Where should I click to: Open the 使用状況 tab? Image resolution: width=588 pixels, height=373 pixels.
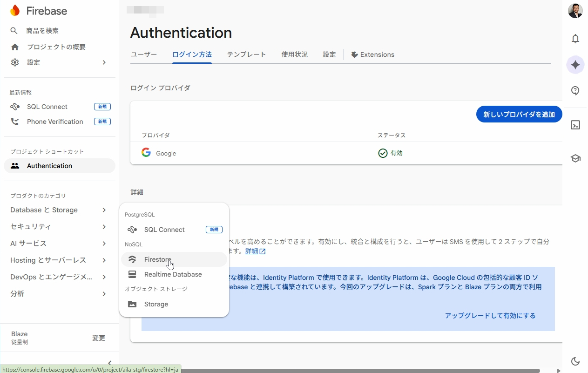coord(294,54)
